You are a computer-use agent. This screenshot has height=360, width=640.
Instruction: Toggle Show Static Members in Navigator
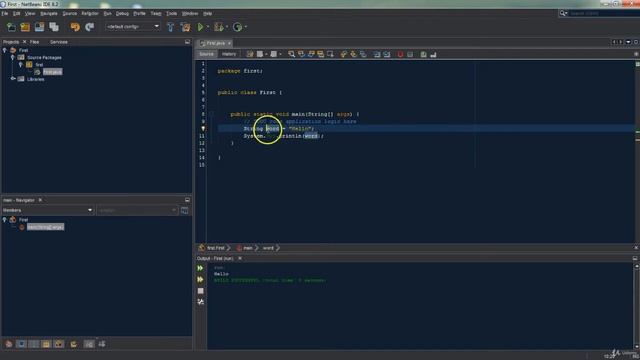34,344
